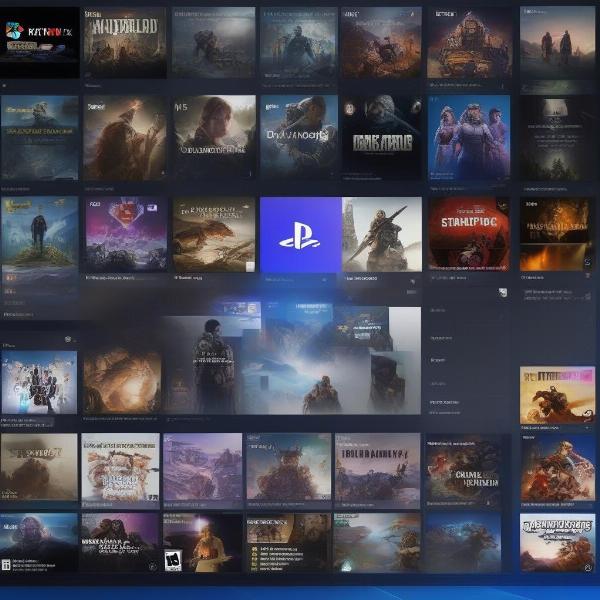This screenshot has height=600, width=600.
Task: Open the orange creature on a hillside tile
Action: click(382, 42)
